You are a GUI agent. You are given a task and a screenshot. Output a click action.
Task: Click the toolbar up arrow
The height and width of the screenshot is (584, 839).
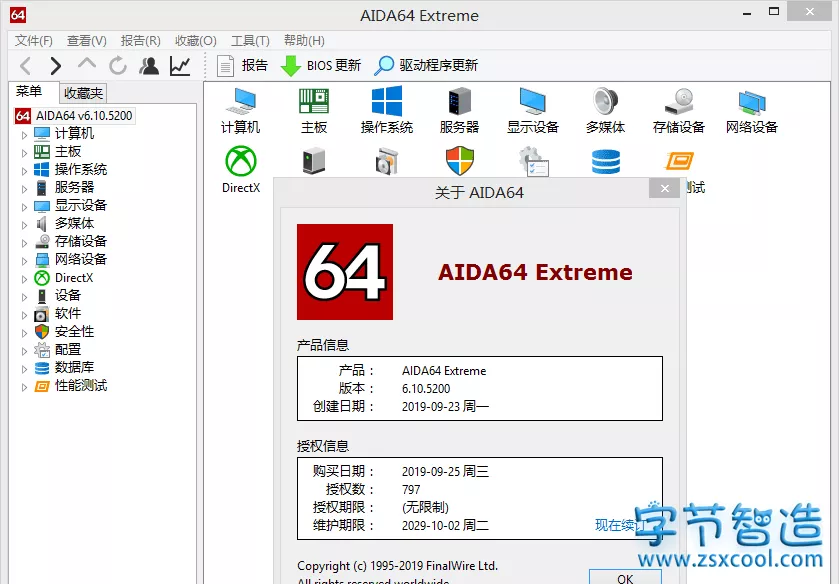click(x=87, y=64)
